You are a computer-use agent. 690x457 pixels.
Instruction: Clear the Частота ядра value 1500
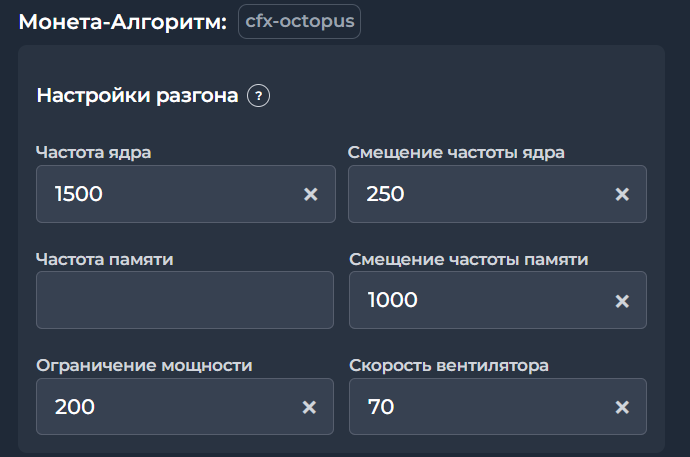(310, 194)
